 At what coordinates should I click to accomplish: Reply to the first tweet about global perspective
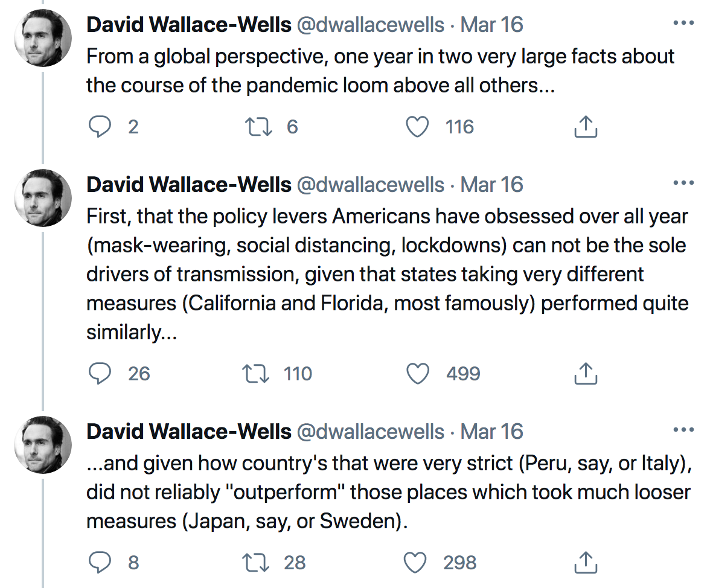click(100, 127)
